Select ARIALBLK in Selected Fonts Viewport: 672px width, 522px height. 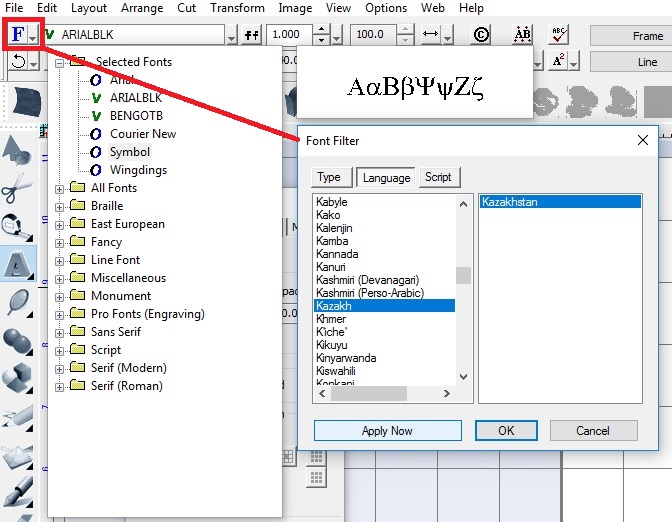pos(135,98)
